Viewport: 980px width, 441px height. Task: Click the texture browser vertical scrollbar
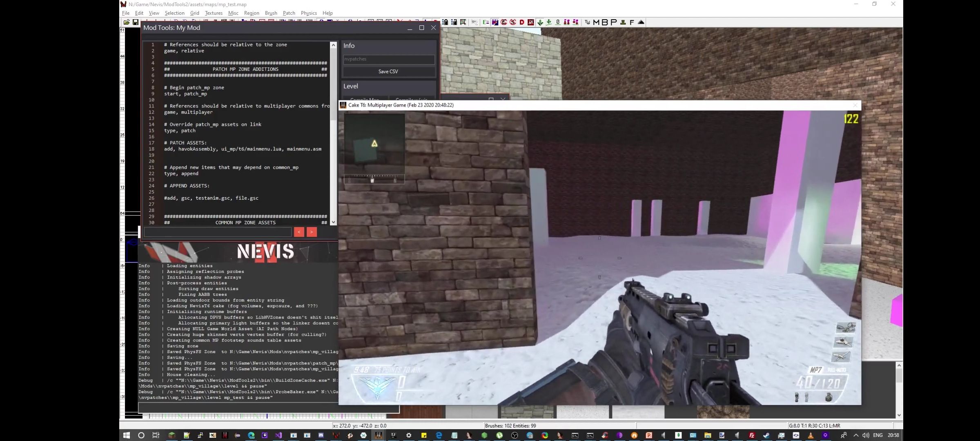[899, 390]
